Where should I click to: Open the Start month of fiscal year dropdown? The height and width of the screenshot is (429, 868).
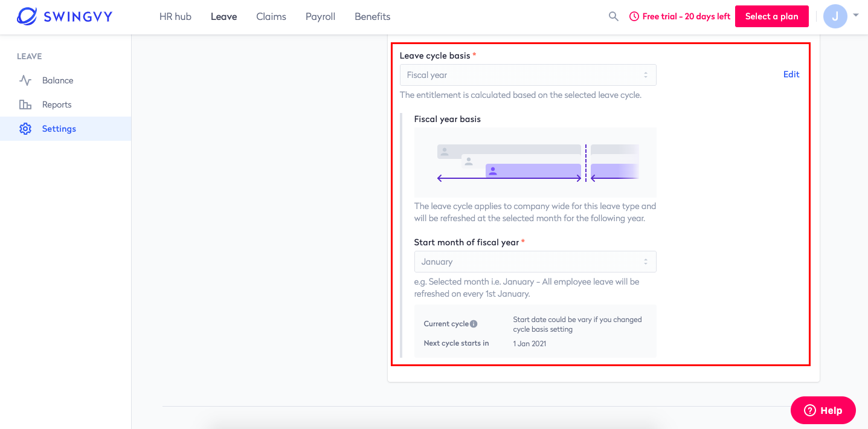[535, 262]
